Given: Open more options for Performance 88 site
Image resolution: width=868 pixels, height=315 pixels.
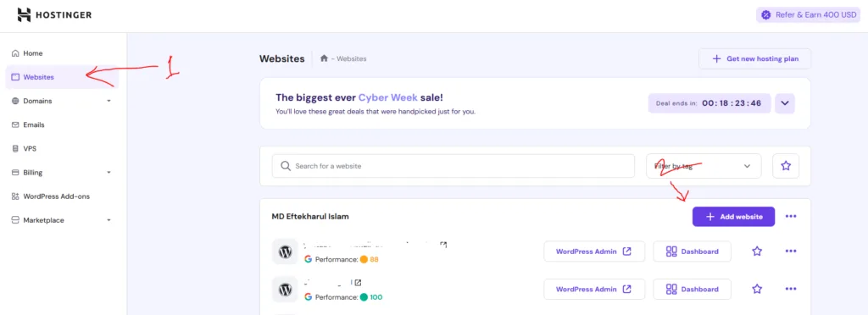Looking at the screenshot, I should 791,251.
